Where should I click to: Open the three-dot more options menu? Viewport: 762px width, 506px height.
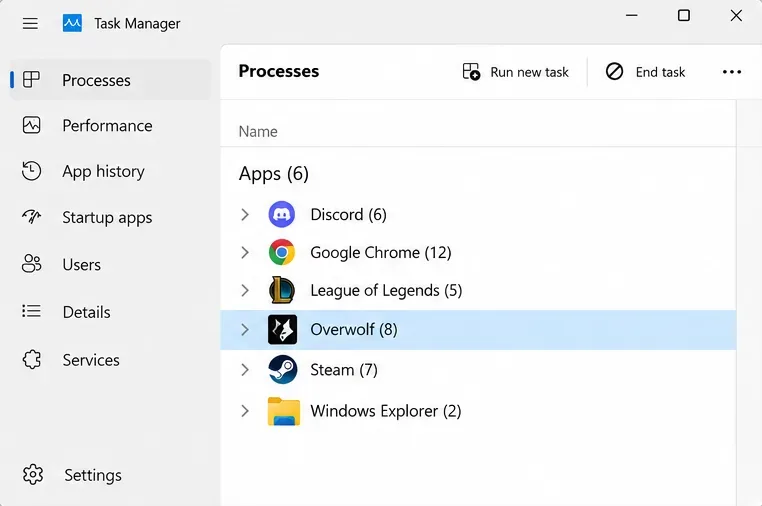coord(731,72)
